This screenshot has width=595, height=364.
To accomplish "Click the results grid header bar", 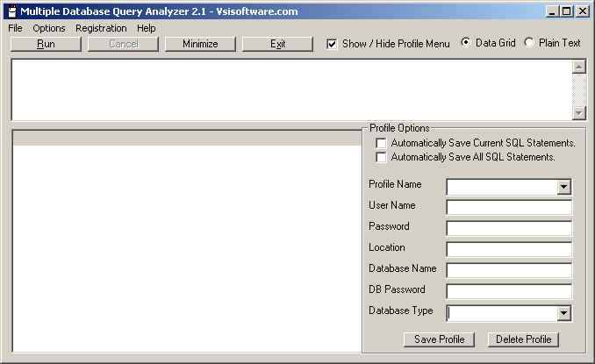I will 187,138.
